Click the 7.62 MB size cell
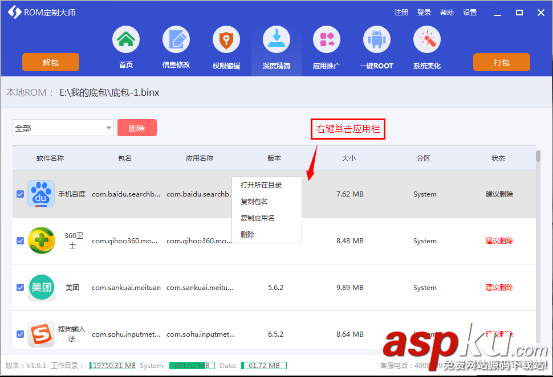Viewport: 553px width, 377px height. (x=350, y=194)
